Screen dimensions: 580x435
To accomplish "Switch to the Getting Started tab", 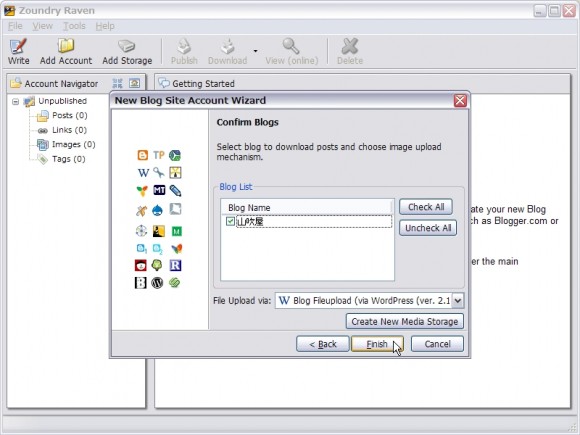I will 197,84.
